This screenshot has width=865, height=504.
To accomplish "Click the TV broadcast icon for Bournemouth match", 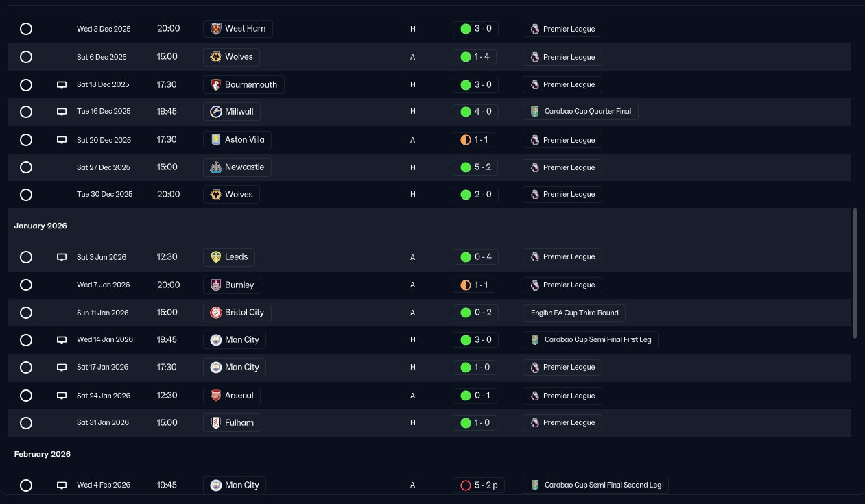I will [x=62, y=85].
